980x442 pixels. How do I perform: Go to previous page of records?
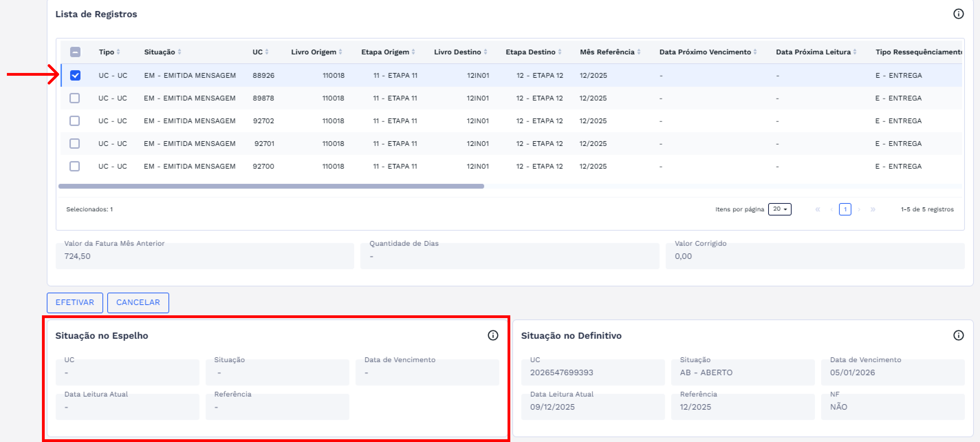point(832,209)
